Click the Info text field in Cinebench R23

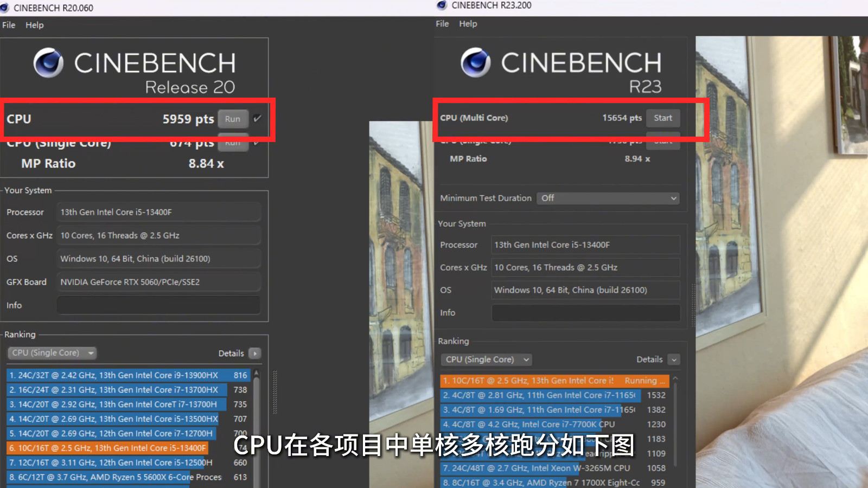coord(585,313)
